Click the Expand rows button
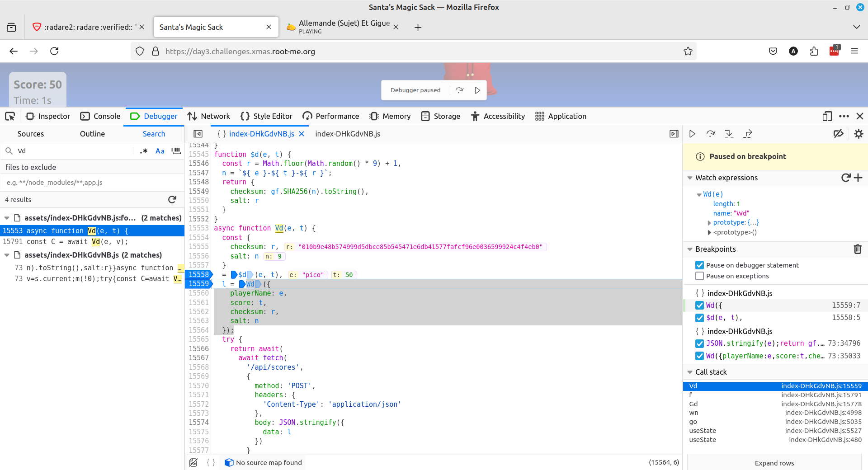 point(774,463)
